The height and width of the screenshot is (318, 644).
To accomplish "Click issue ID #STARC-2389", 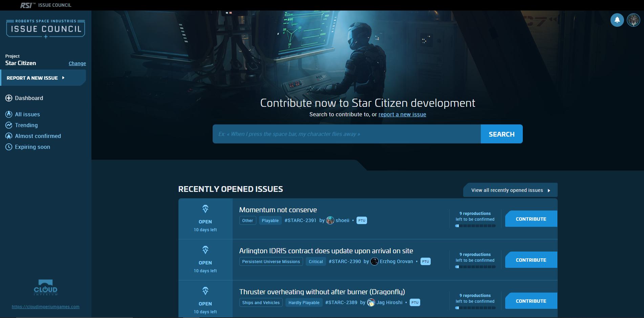I will [x=341, y=302].
